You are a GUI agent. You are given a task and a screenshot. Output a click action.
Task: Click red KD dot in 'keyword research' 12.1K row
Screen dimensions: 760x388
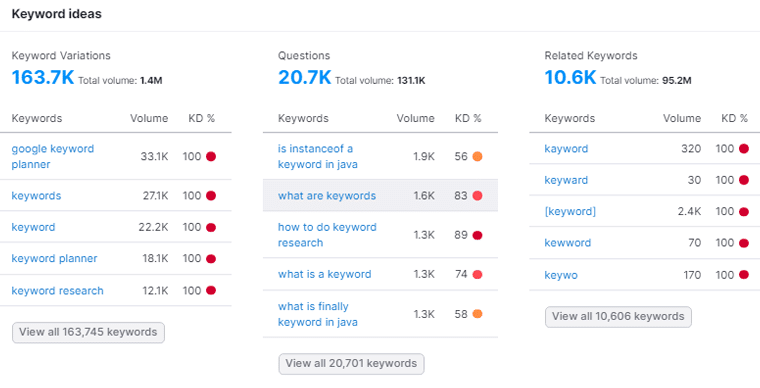click(211, 290)
